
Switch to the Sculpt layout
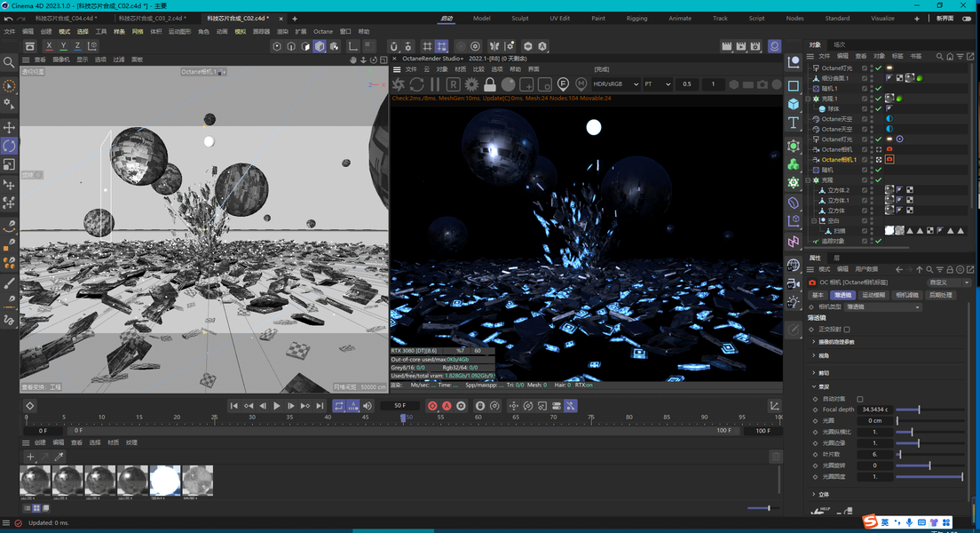pos(520,18)
